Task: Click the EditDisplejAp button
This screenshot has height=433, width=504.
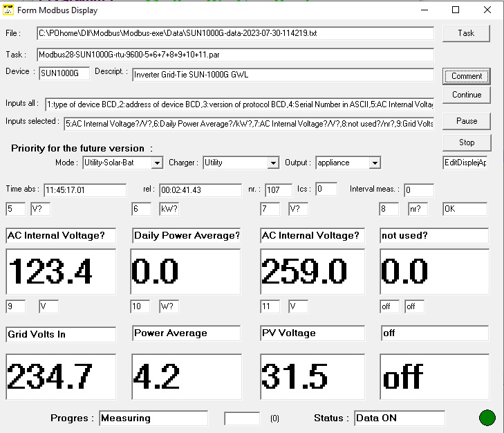Action: [x=465, y=163]
